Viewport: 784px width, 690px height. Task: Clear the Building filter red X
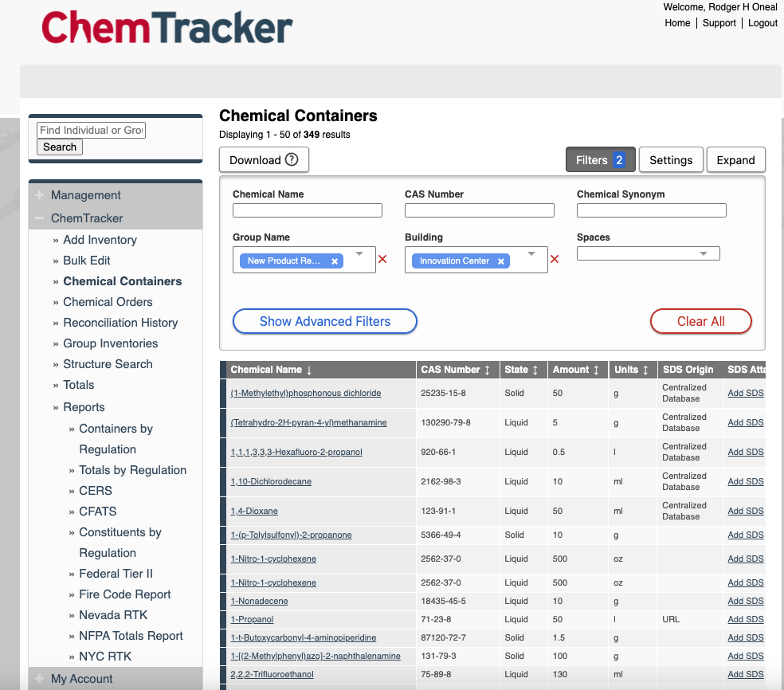(555, 259)
